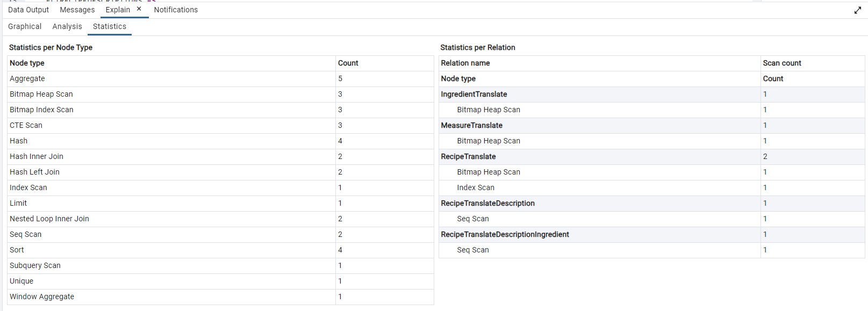Switch to the Data Output tab
Image resolution: width=868 pixels, height=311 pixels.
click(28, 10)
